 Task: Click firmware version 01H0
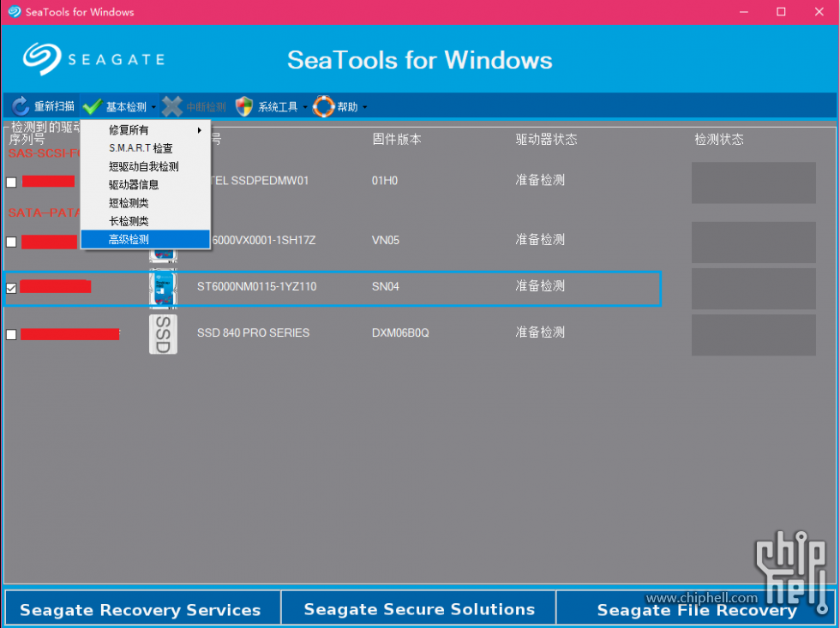tap(385, 181)
